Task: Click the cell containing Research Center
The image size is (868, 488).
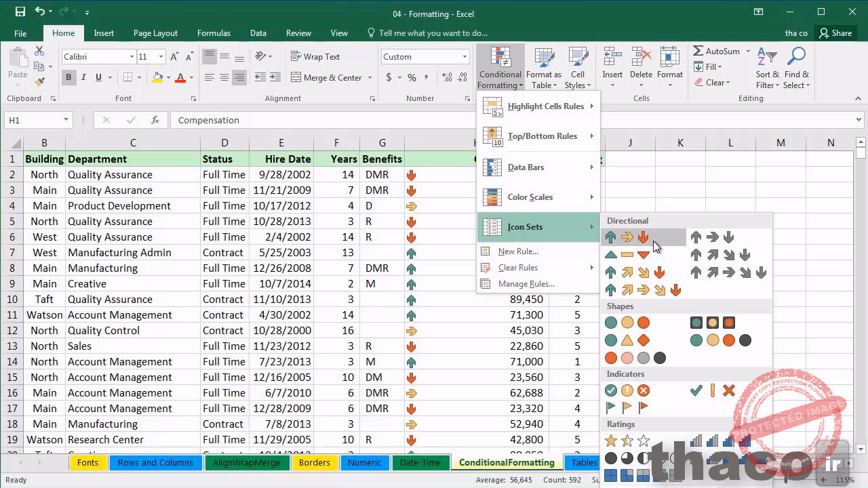Action: [x=133, y=440]
